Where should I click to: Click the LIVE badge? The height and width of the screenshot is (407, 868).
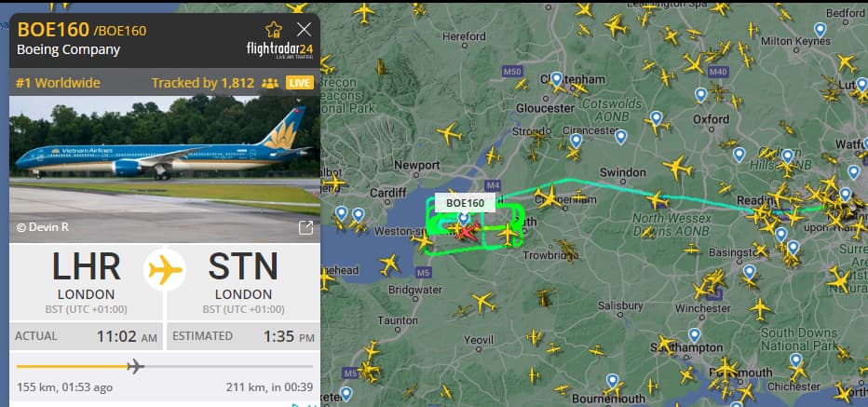(300, 83)
